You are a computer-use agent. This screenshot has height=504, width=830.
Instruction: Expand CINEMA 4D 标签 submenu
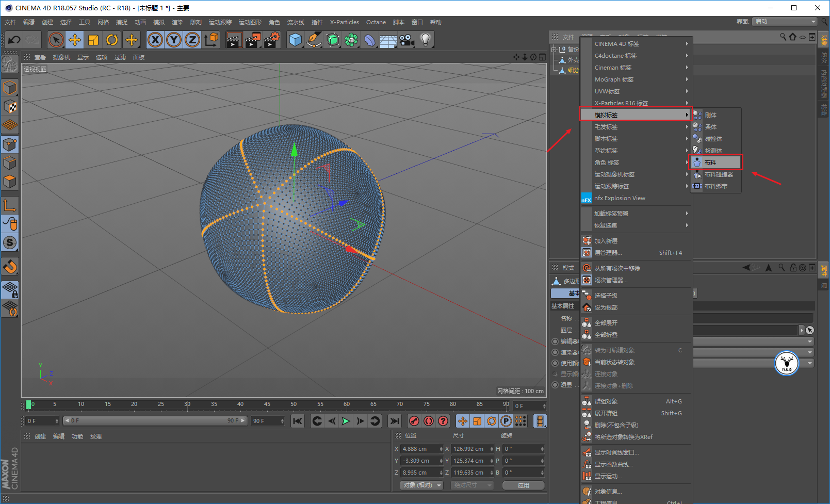tap(636, 44)
